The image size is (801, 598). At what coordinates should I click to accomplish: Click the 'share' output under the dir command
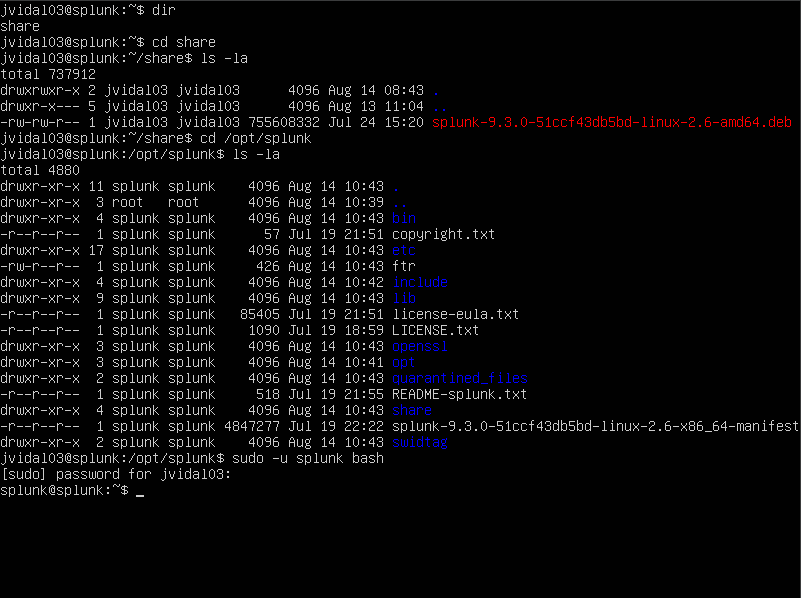(20, 27)
